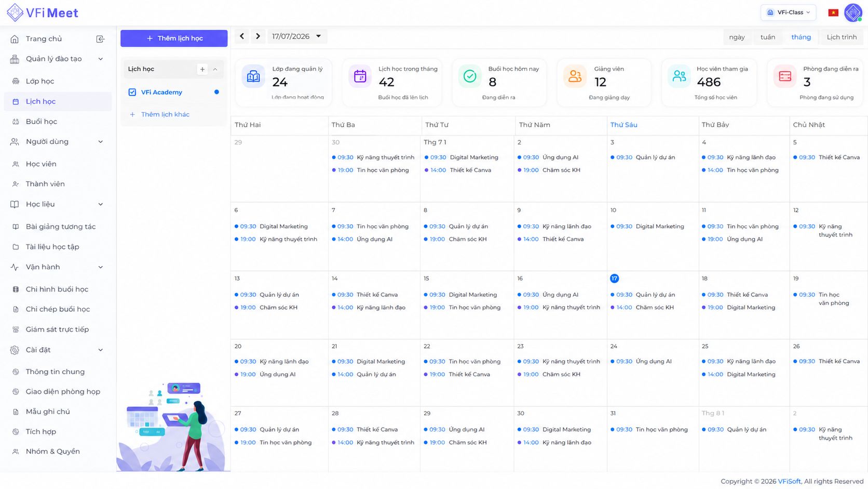Click the Giảng viên card icon
868x489 pixels.
575,76
